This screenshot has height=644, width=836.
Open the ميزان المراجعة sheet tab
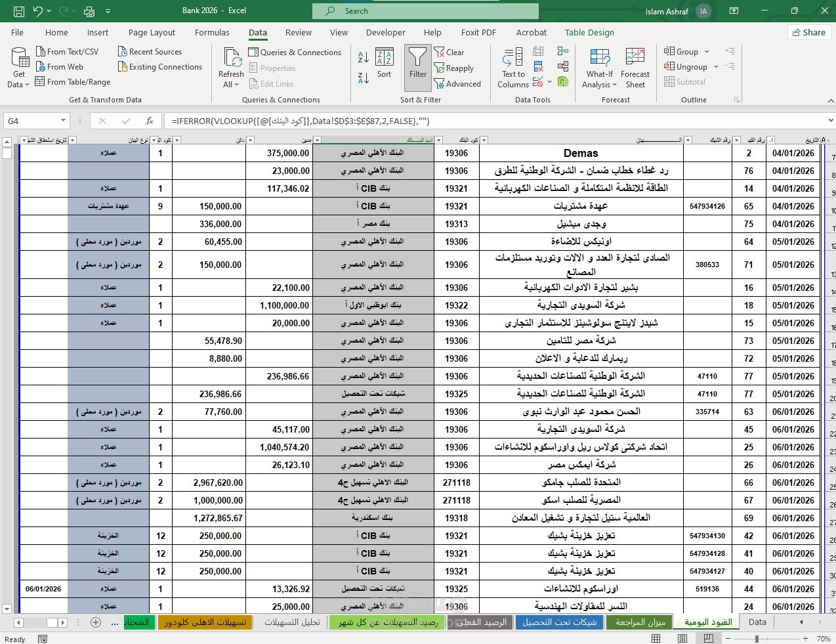pyautogui.click(x=640, y=622)
